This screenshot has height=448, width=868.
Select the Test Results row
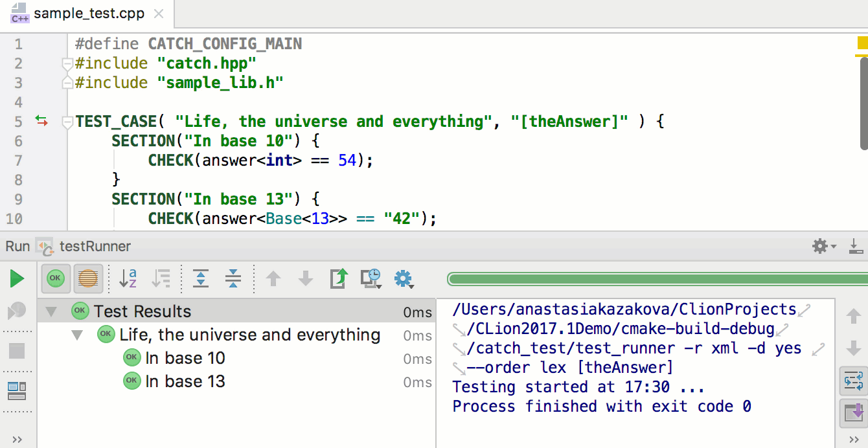(x=236, y=311)
